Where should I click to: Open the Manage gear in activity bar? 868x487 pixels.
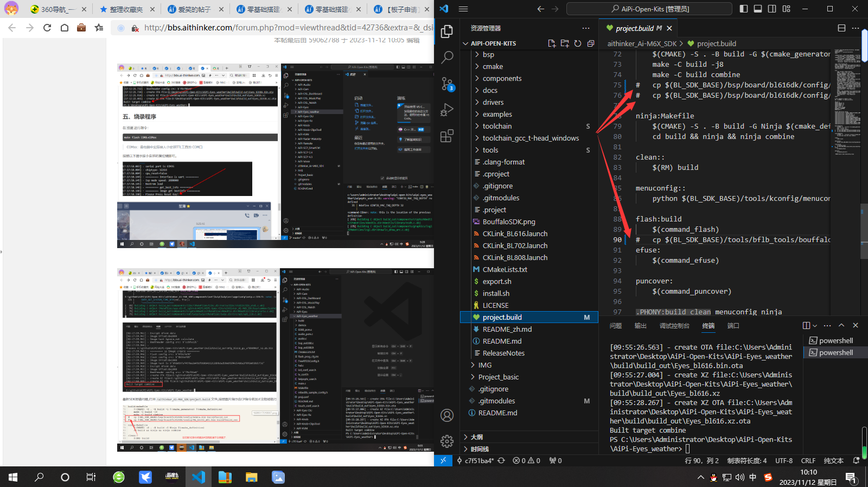point(447,441)
